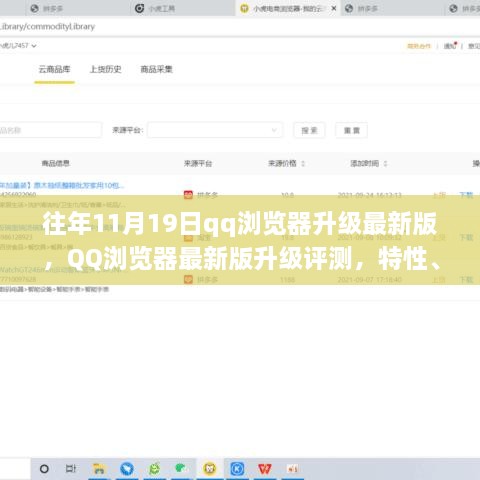Click the 重置 button

[352, 130]
